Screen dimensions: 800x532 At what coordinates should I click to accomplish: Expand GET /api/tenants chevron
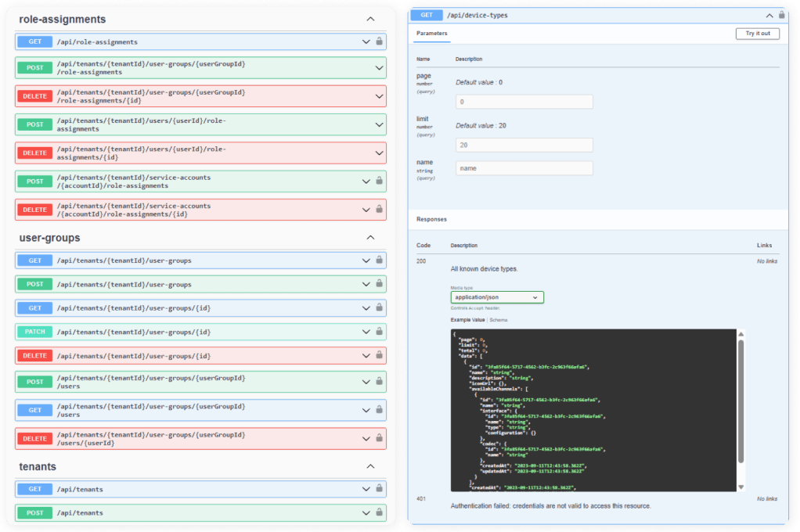(366, 489)
